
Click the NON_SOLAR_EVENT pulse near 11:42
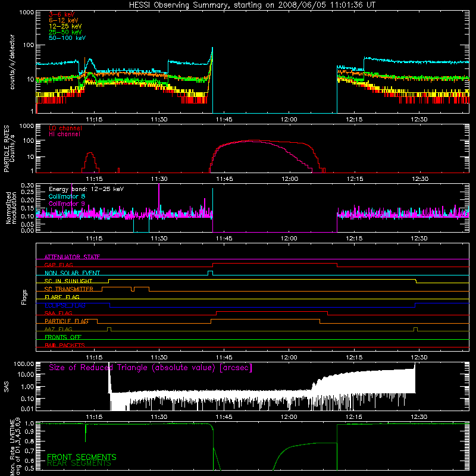tap(210, 273)
